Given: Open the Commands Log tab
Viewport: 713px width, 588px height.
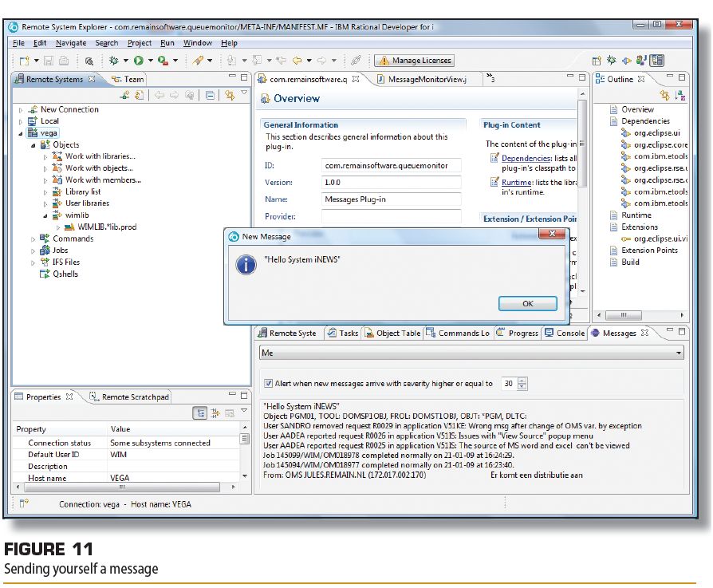Looking at the screenshot, I should coord(458,333).
